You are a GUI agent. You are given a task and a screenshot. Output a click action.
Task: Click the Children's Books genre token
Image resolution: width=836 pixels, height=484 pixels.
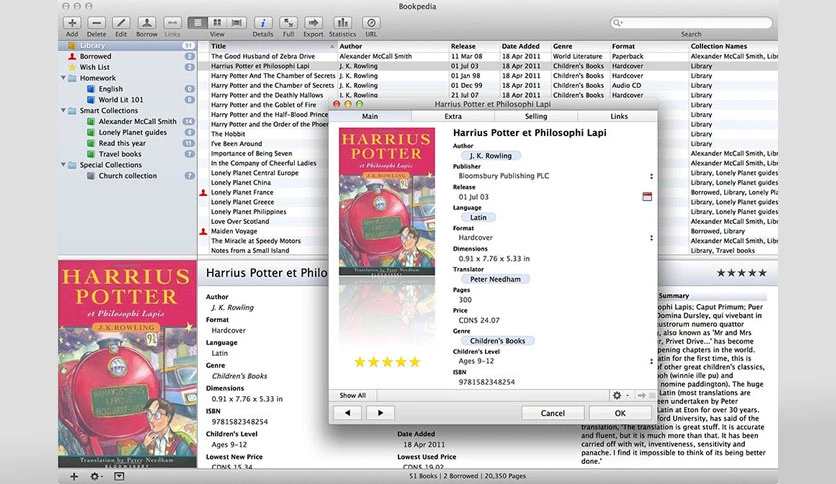[497, 341]
